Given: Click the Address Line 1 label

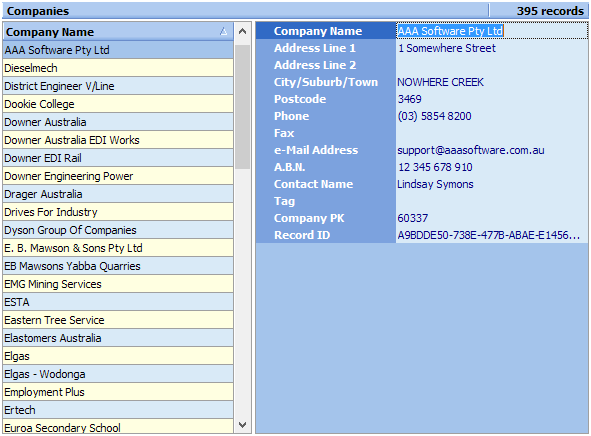Looking at the screenshot, I should pyautogui.click(x=315, y=48).
